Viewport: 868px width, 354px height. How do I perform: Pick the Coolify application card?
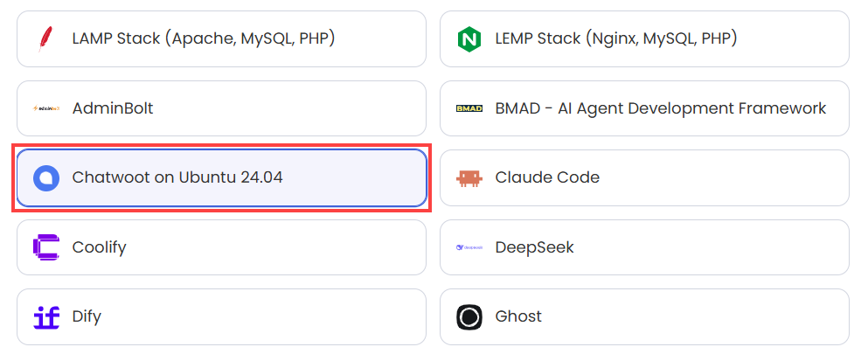(221, 247)
